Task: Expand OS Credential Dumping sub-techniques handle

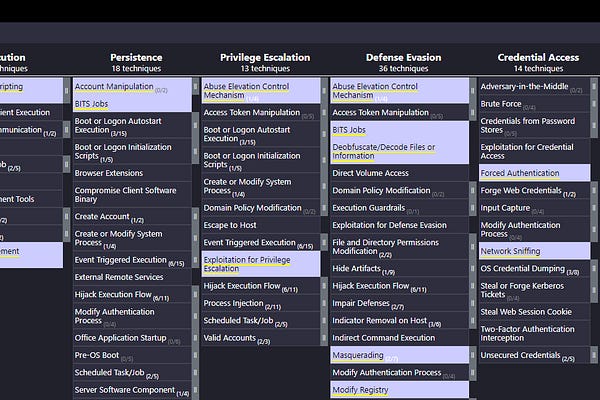Action: click(594, 268)
